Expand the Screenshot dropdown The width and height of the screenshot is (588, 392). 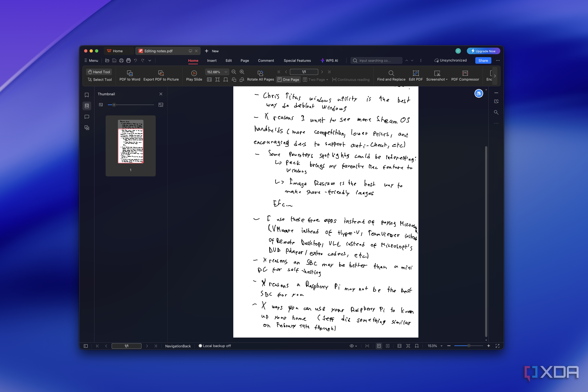446,79
